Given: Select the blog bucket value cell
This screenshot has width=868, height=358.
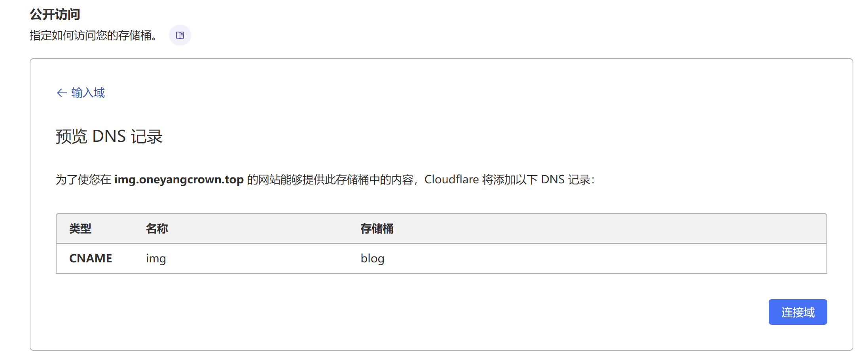Looking at the screenshot, I should (372, 258).
